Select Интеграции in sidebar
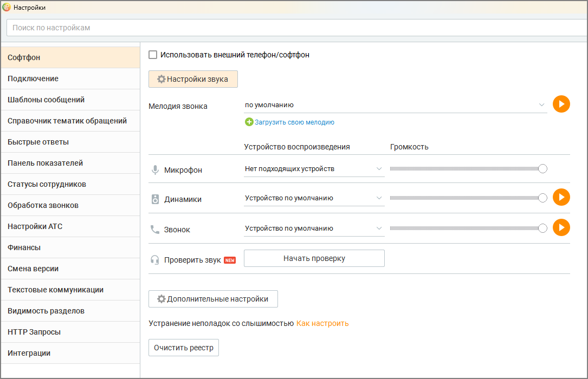This screenshot has width=588, height=379. (70, 353)
